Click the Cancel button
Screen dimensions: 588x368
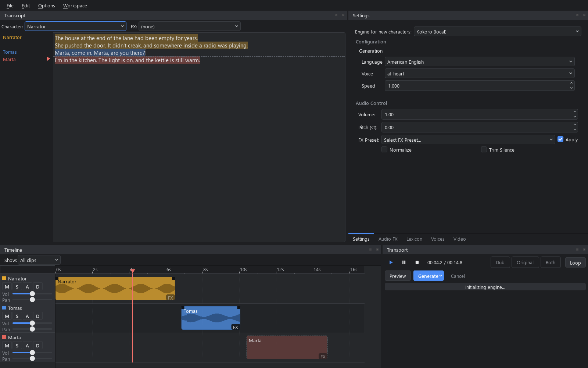click(458, 276)
